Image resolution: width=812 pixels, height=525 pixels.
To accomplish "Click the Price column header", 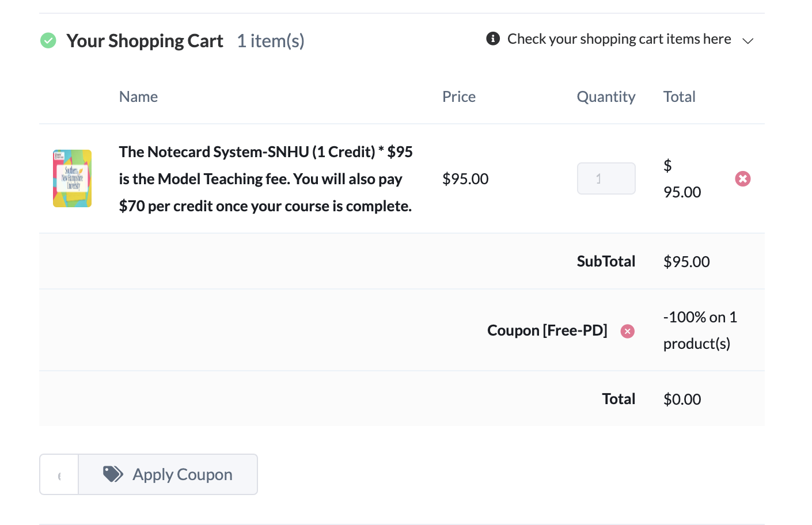I will coord(459,97).
